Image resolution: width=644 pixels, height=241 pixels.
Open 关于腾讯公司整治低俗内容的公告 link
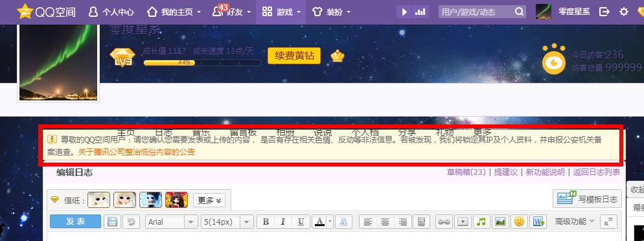pyautogui.click(x=136, y=152)
